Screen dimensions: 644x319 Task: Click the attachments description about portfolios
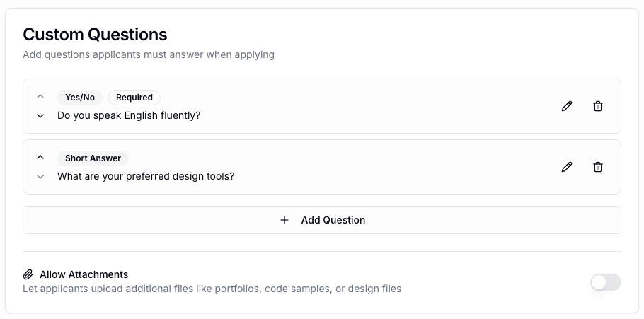pos(212,289)
